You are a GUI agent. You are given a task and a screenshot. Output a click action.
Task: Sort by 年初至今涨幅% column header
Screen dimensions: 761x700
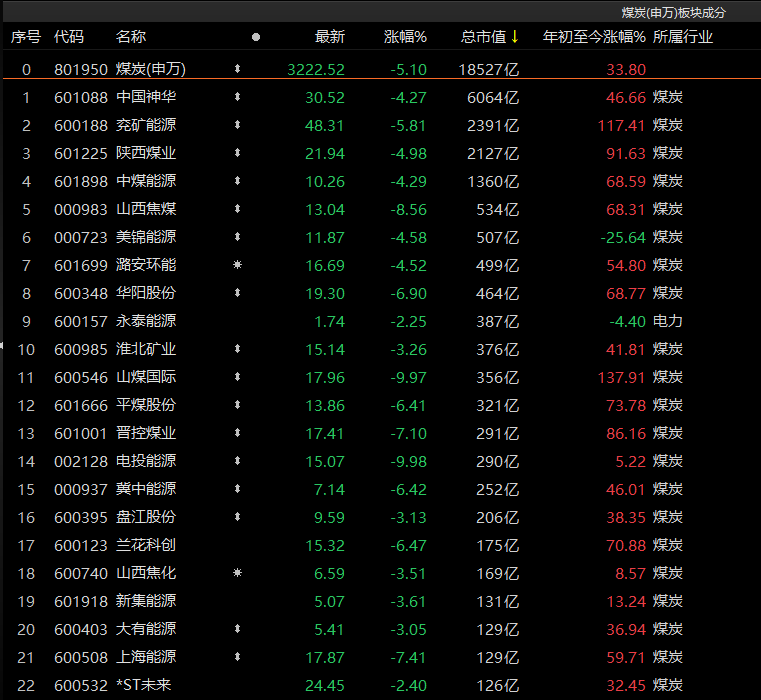(593, 37)
